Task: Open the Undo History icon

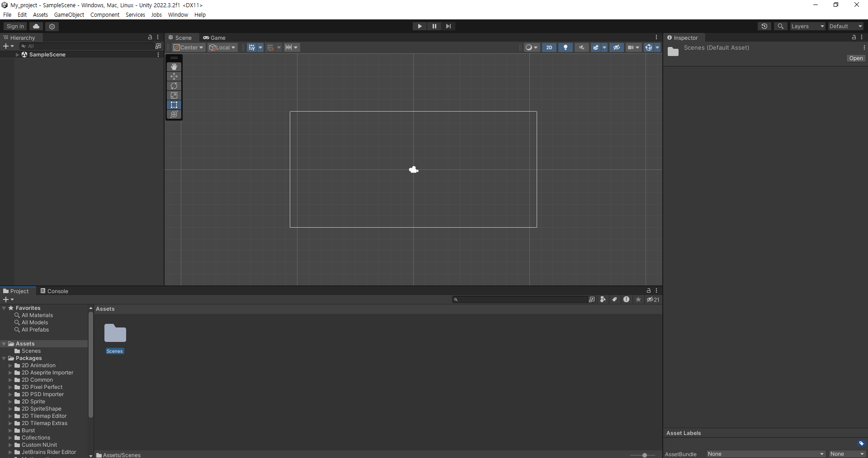Action: pos(764,26)
